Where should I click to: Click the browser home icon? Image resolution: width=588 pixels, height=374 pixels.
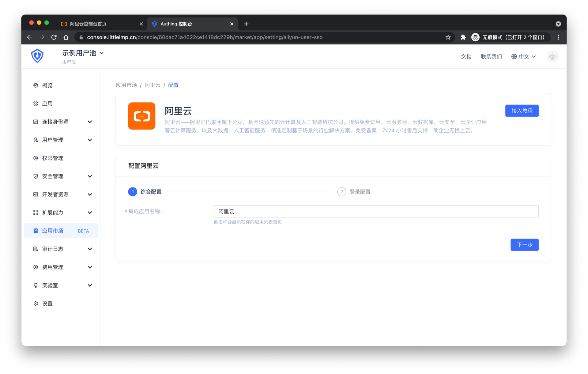[66, 37]
